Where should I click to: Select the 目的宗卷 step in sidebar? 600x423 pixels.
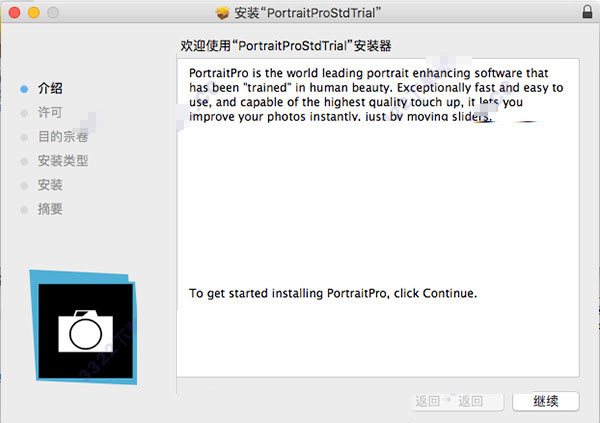pos(63,137)
